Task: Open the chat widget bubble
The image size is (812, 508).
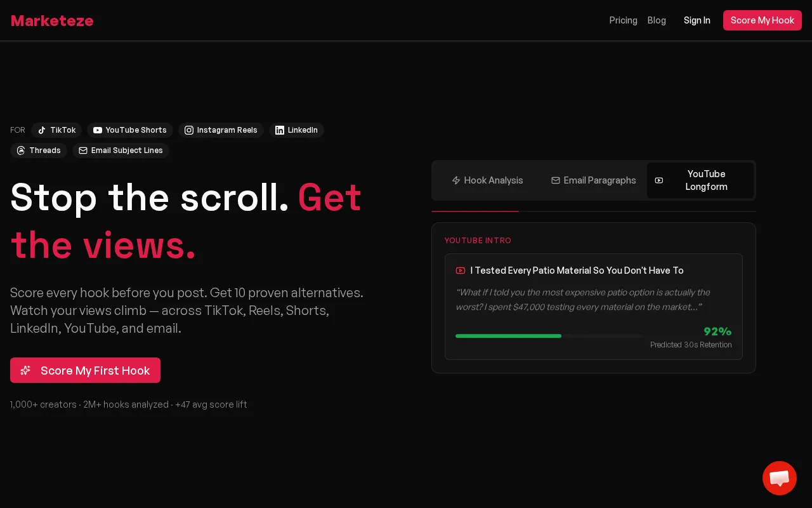Action: (779, 478)
